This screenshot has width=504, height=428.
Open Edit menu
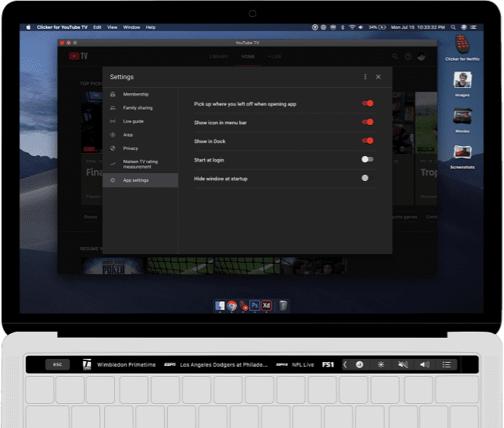pyautogui.click(x=97, y=27)
